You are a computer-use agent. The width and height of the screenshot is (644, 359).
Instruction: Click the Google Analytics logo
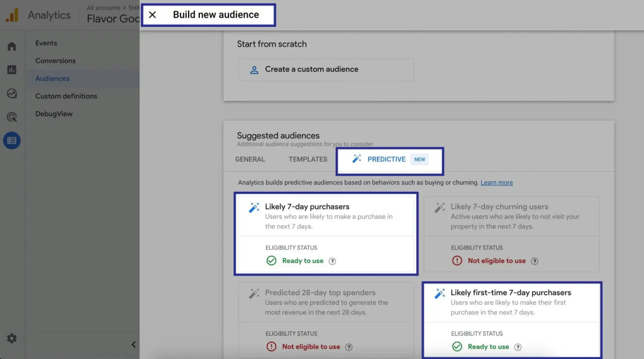click(13, 15)
